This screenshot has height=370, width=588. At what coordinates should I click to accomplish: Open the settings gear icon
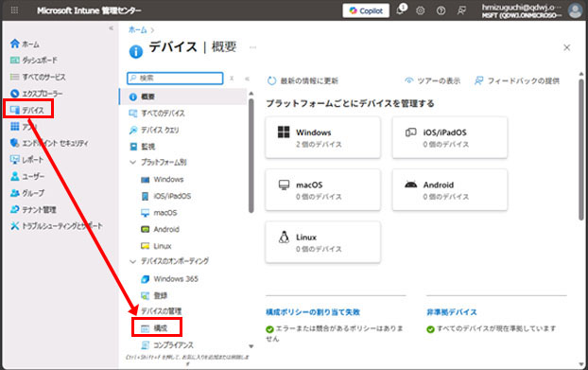click(421, 10)
